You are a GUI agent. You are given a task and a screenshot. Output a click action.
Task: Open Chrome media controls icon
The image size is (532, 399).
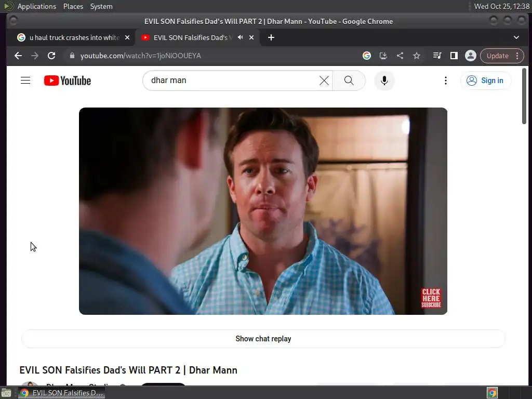coord(437,56)
